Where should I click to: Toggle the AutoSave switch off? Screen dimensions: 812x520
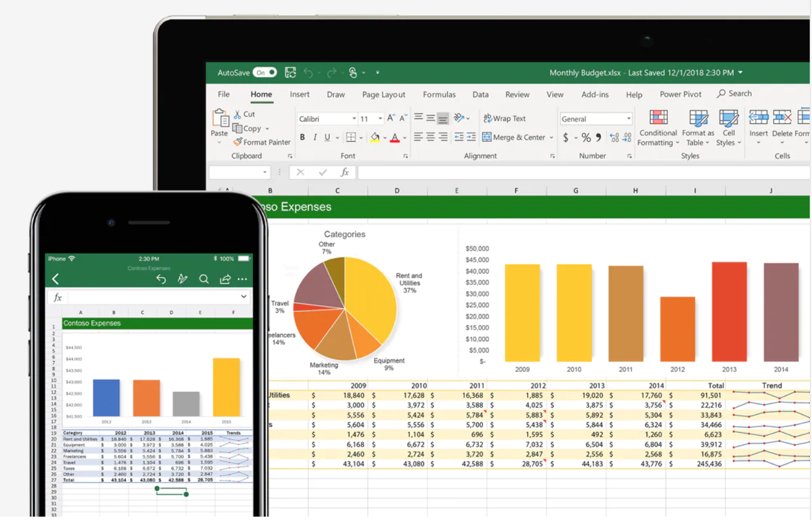[265, 73]
